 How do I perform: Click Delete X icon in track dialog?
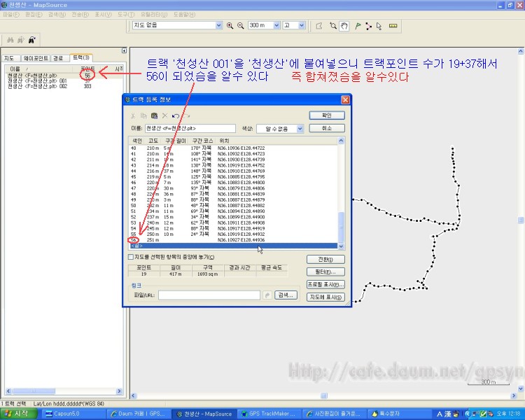(x=164, y=116)
